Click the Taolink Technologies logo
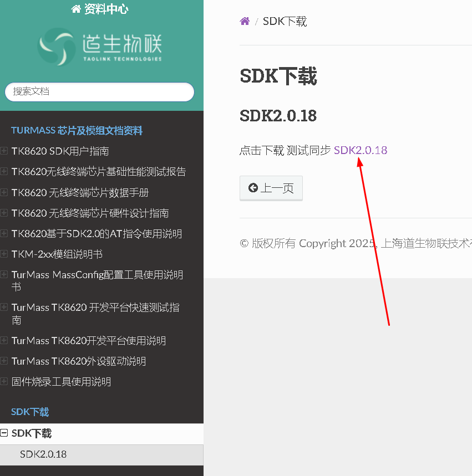 coord(100,47)
